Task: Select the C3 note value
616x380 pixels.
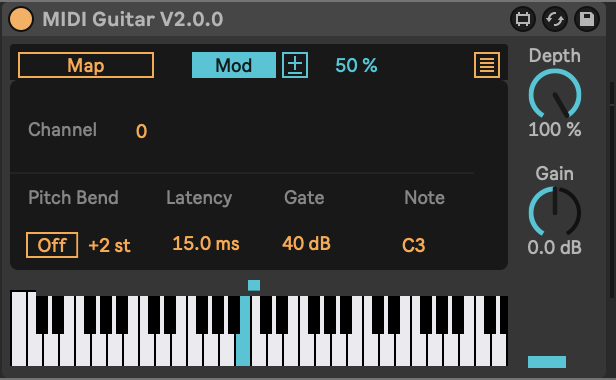Action: pyautogui.click(x=413, y=245)
